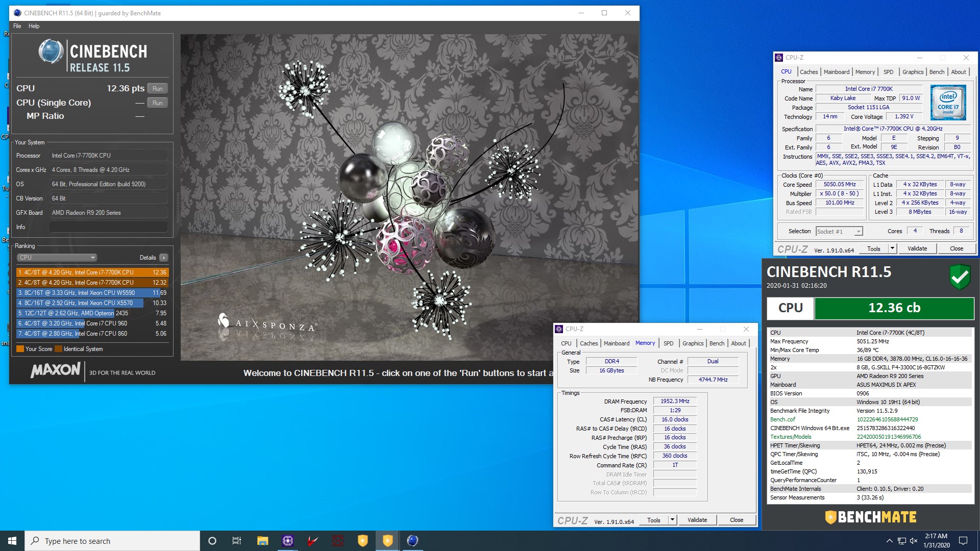Click the 12.36 cb green score bar
Screen dimensions: 980x551
pyautogui.click(x=894, y=308)
